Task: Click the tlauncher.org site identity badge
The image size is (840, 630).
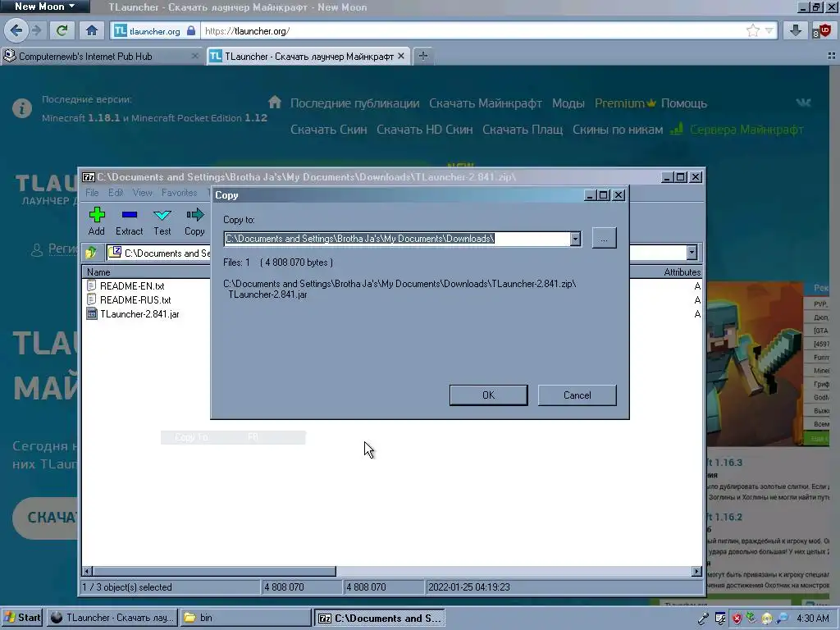Action: click(155, 31)
